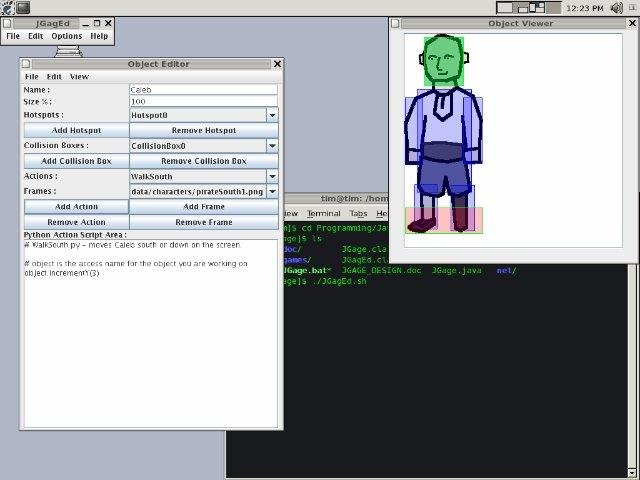Click the Add Hotspot button
Screen dimensions: 640x480
(x=76, y=131)
